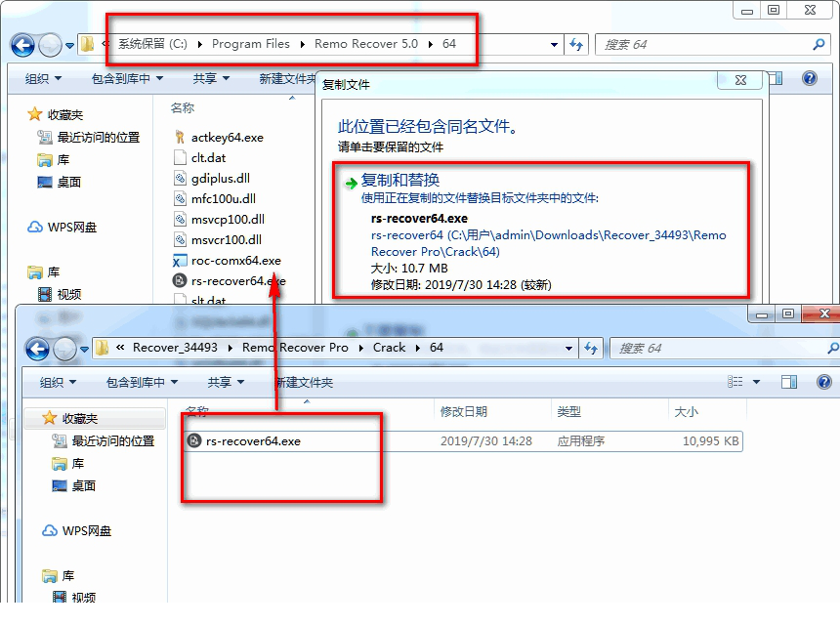Click the gdiplus.dll file icon
Viewport: 840px width, 626px height.
179,179
